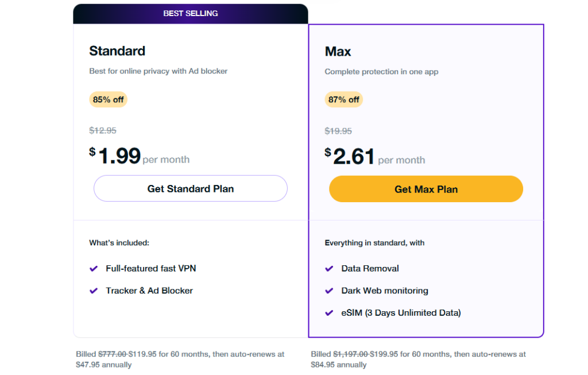Screen dimensions: 588x375
Task: Click eSIM (3 Days Unlimited Data) text
Action: pyautogui.click(x=401, y=313)
